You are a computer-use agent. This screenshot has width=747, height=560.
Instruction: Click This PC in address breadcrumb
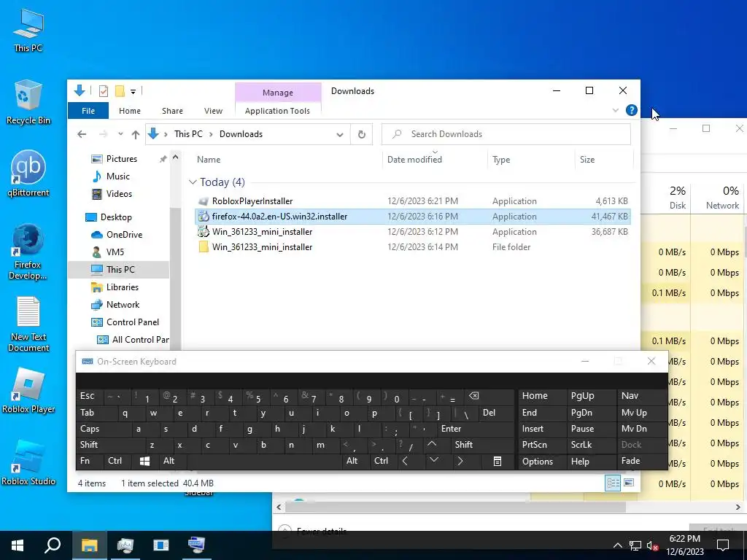pos(188,134)
